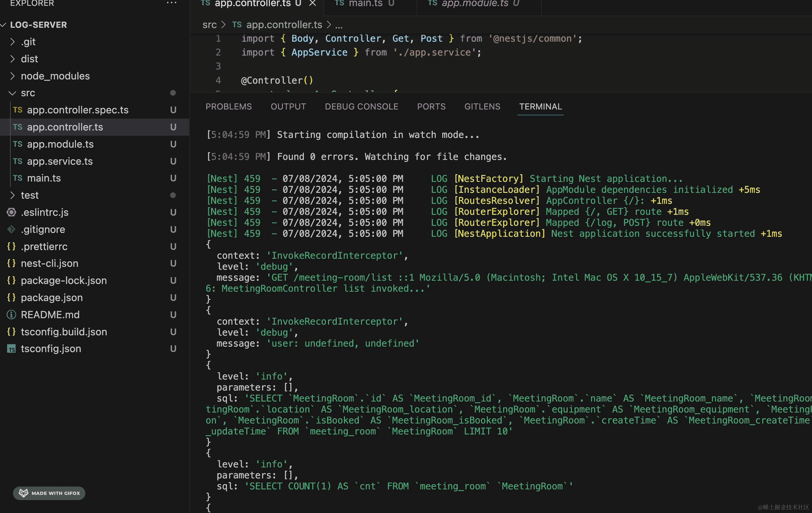Click the src breadcrumb segment
Screen dimensions: 812x513
pos(209,25)
